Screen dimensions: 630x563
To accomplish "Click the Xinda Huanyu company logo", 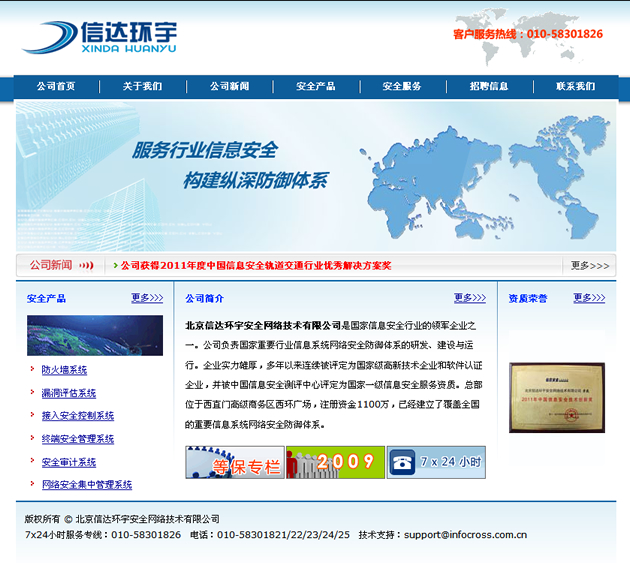I will (99, 36).
